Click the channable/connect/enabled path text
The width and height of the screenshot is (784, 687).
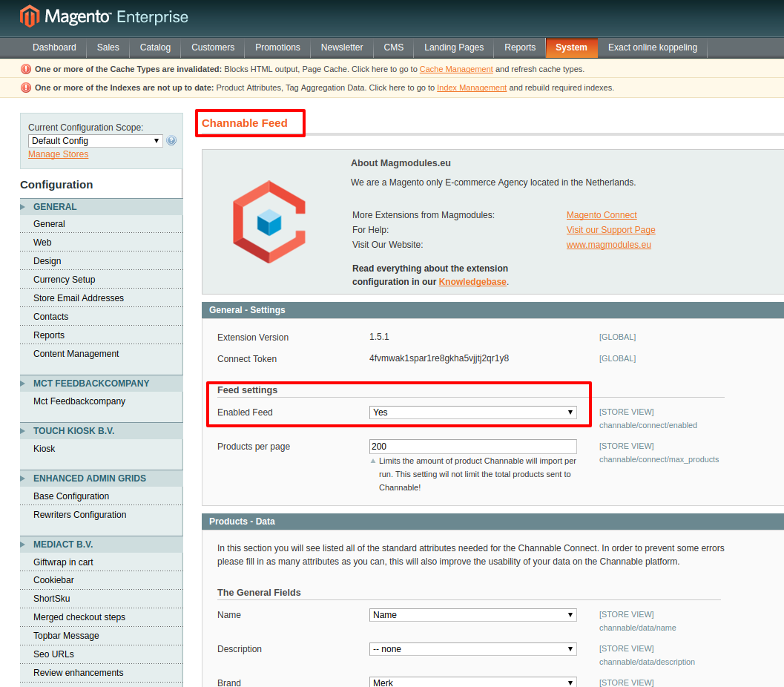(648, 426)
